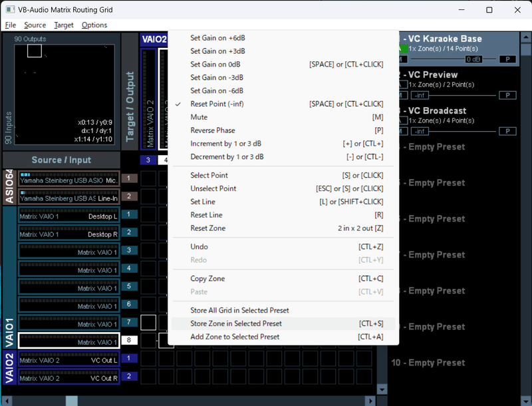Click the -inf gain knob of VC Preview

tap(420, 95)
